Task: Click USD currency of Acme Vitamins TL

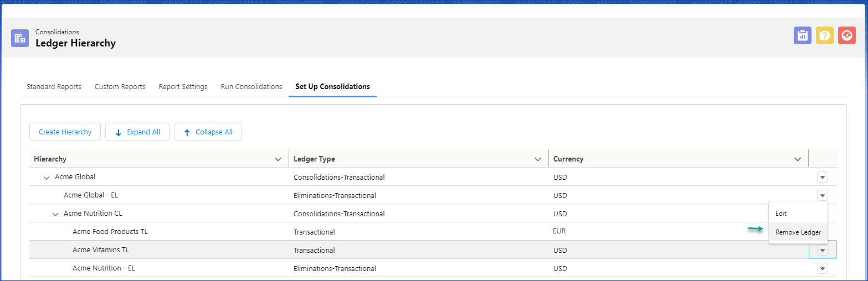Action: [x=560, y=250]
